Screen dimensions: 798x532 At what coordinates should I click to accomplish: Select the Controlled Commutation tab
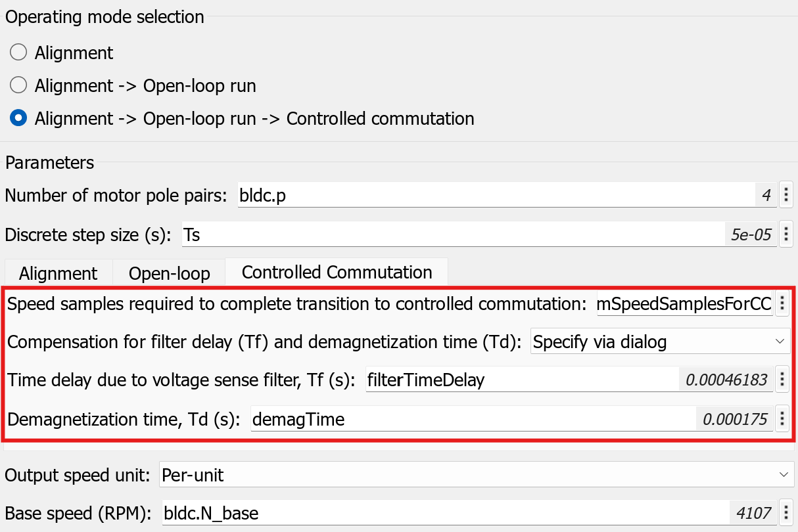pyautogui.click(x=337, y=272)
